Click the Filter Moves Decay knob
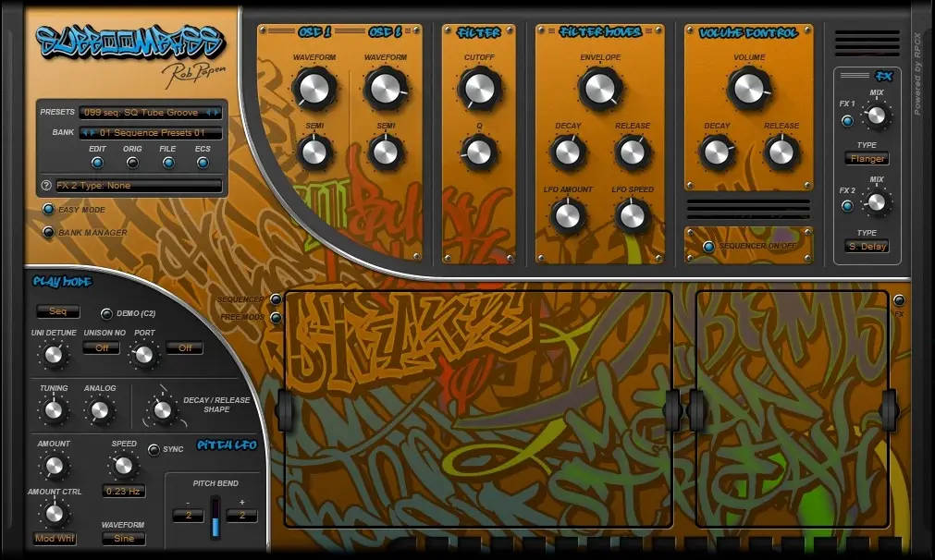This screenshot has width=935, height=560. pos(568,152)
